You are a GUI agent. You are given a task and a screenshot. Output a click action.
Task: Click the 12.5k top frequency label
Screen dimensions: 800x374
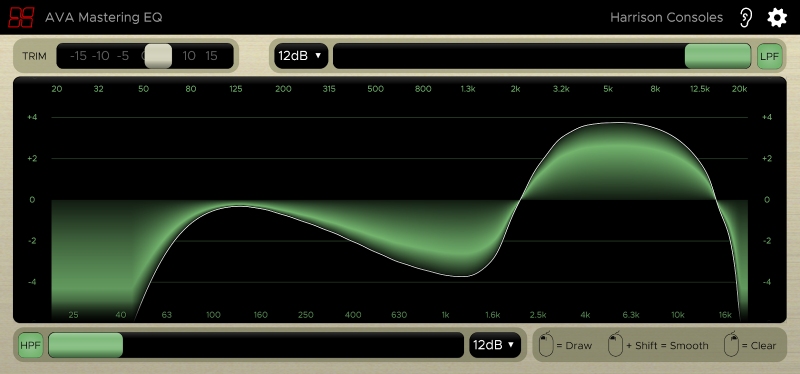[x=699, y=89]
